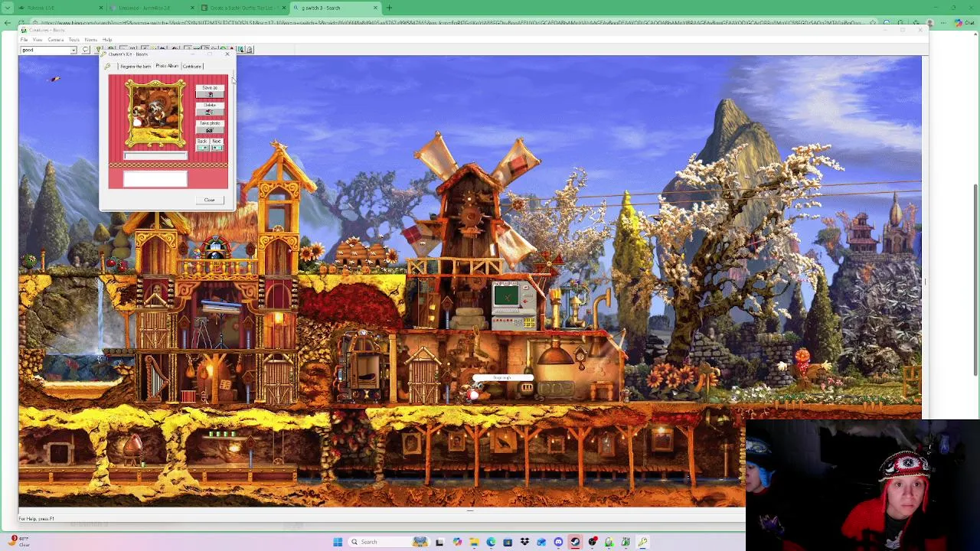This screenshot has width=980, height=551.
Task: Open browser tab list dropdown chevron
Action: pos(6,8)
